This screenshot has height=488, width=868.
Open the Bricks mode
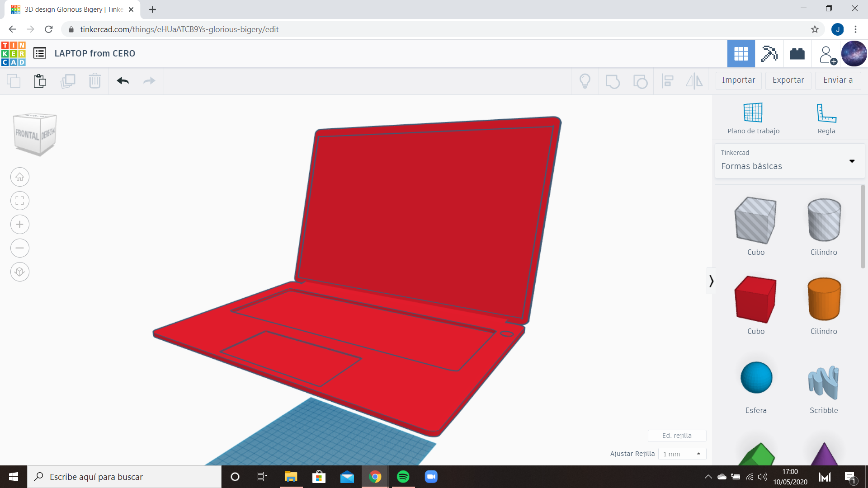click(x=797, y=54)
